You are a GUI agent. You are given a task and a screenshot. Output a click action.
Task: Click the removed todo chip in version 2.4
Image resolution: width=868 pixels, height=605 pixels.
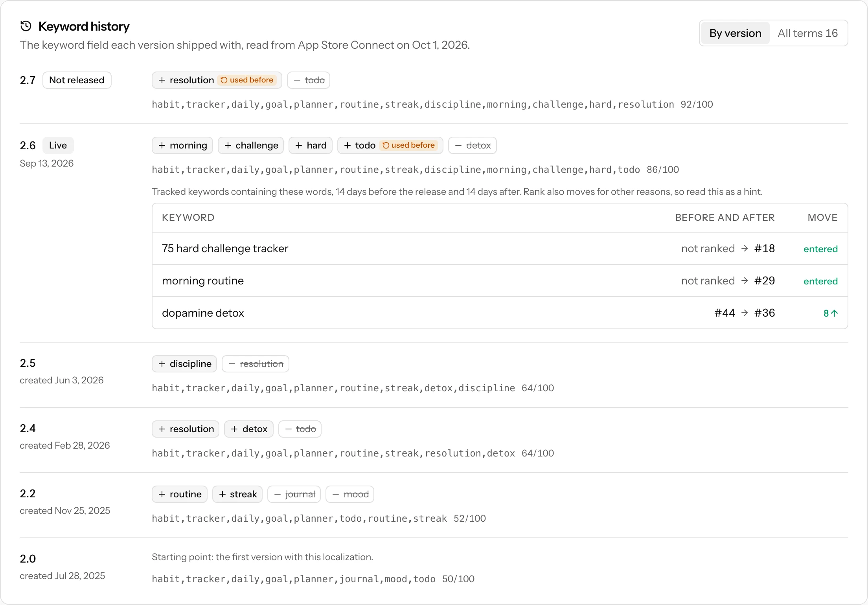(300, 429)
